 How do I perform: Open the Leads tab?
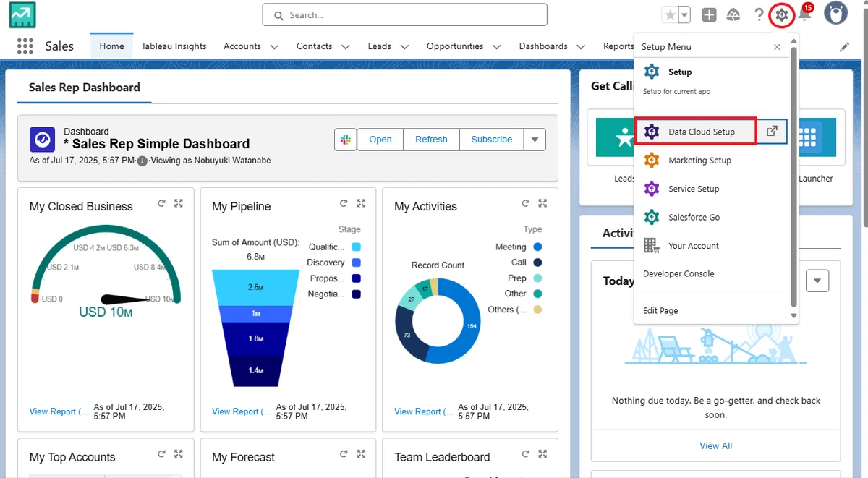click(379, 46)
